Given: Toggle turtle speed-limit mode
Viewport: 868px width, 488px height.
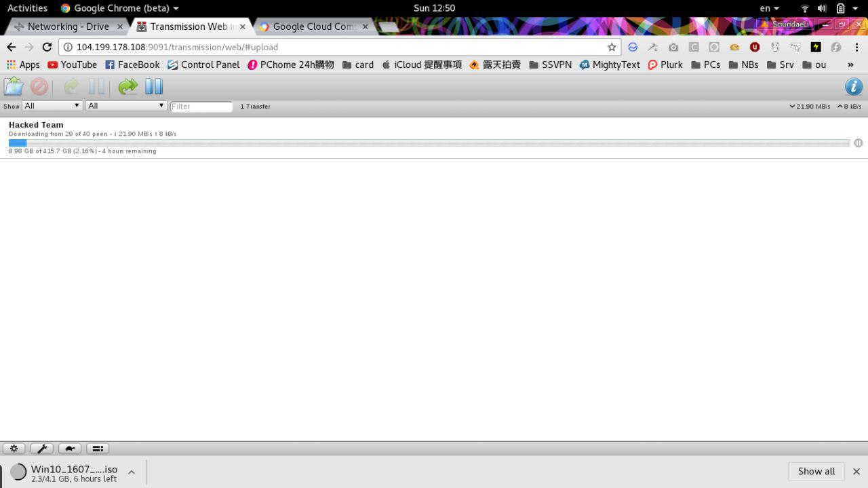Looking at the screenshot, I should point(70,449).
